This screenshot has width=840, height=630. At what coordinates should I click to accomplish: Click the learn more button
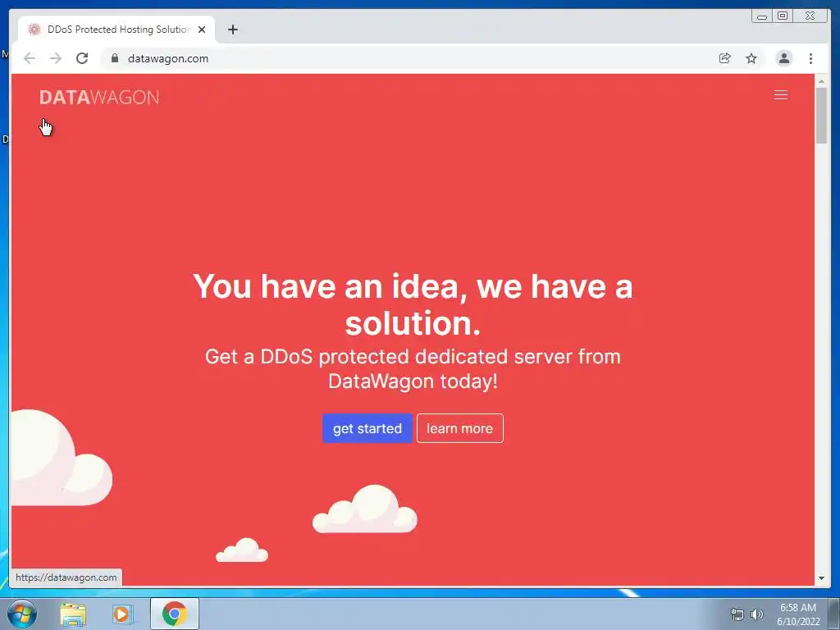(x=460, y=428)
